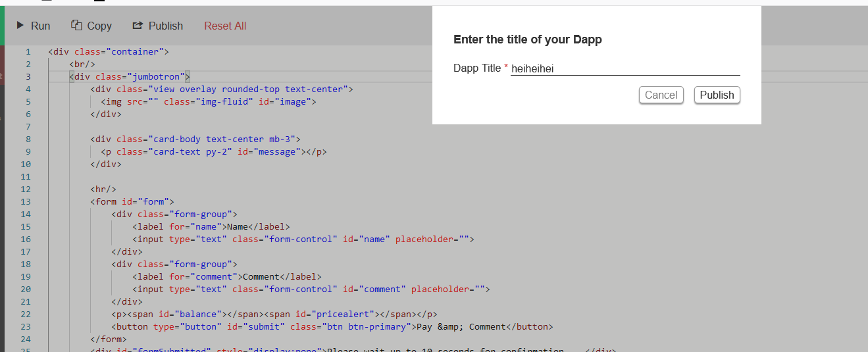The height and width of the screenshot is (352, 868).
Task: Click the Copy icon in toolbar
Action: [x=76, y=25]
